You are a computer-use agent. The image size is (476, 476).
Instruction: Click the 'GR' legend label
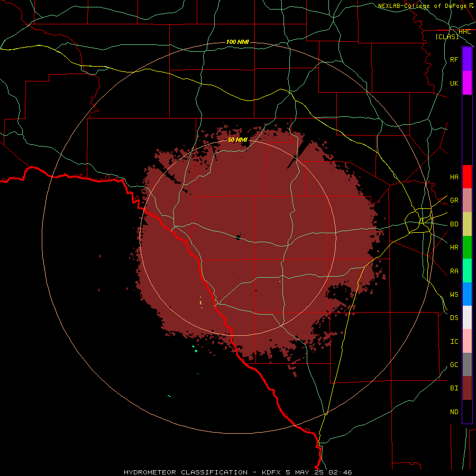454,200
